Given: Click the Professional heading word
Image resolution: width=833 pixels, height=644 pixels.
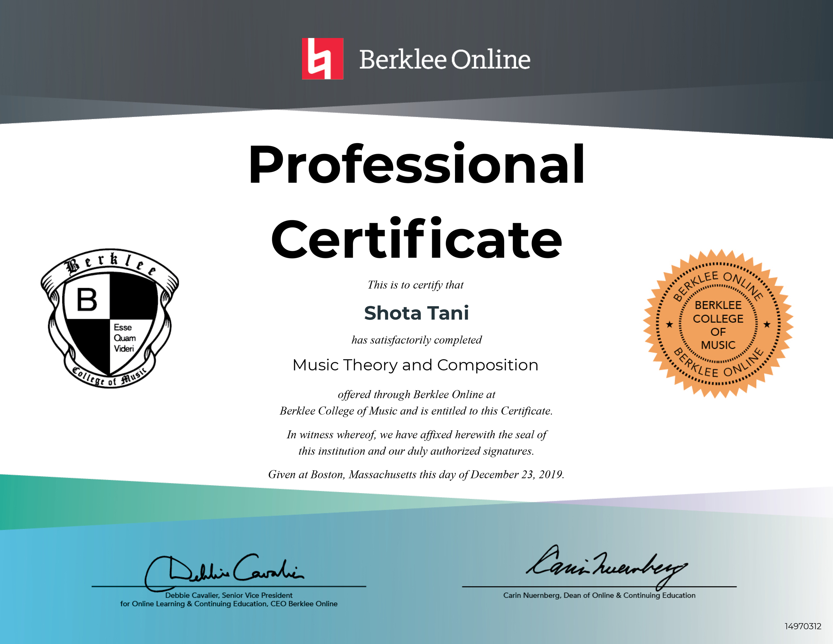Looking at the screenshot, I should (417, 164).
